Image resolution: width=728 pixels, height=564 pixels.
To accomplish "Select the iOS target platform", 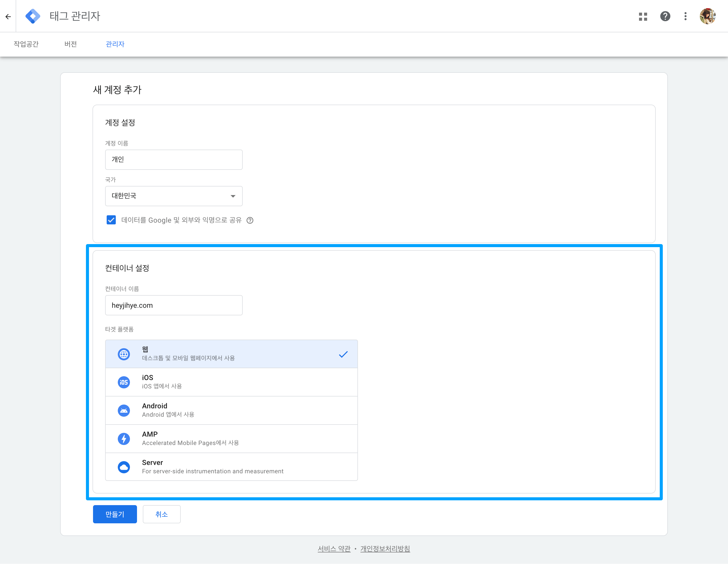I will click(x=231, y=382).
